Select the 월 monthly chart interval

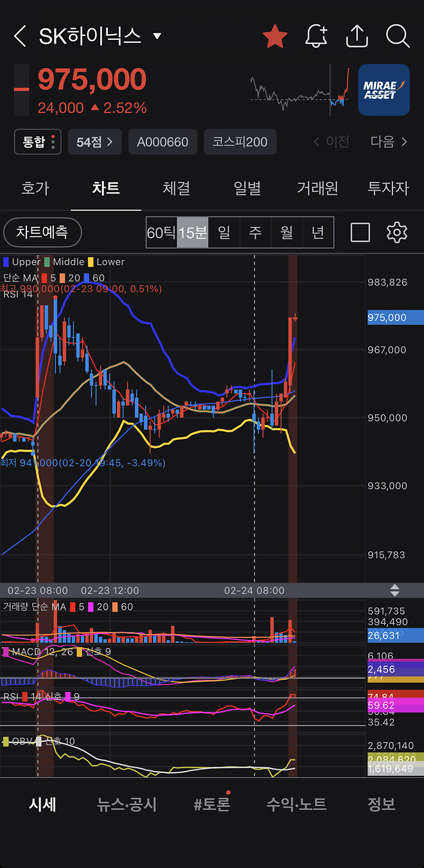[287, 232]
